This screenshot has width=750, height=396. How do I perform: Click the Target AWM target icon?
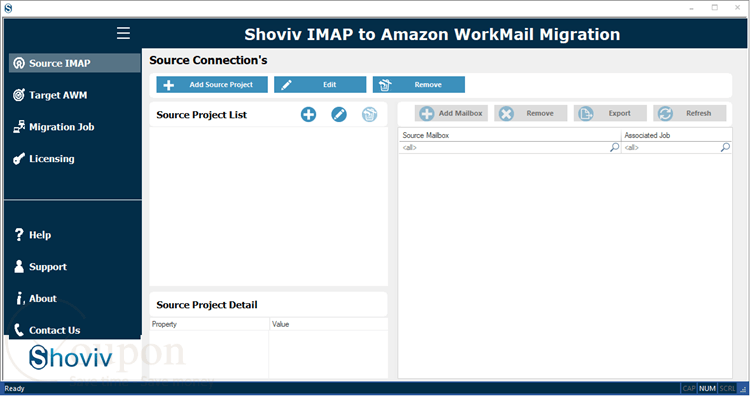click(19, 95)
